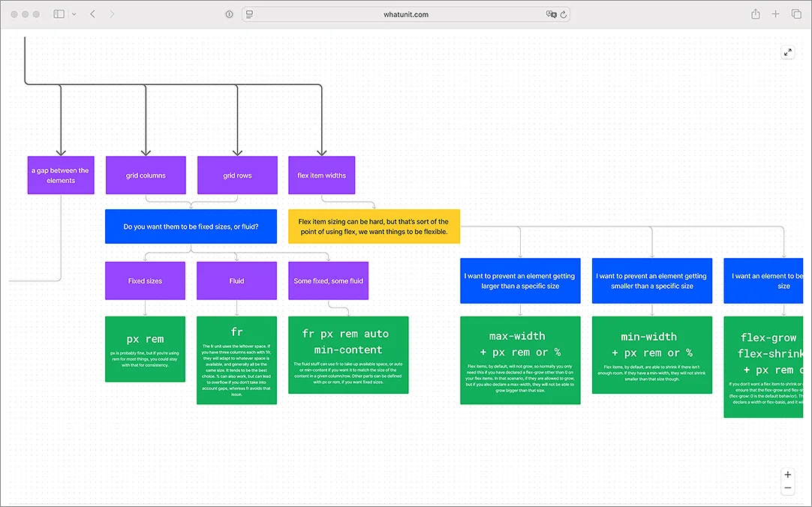The image size is (812, 507).
Task: Go forward with the forward arrow
Action: coord(112,14)
